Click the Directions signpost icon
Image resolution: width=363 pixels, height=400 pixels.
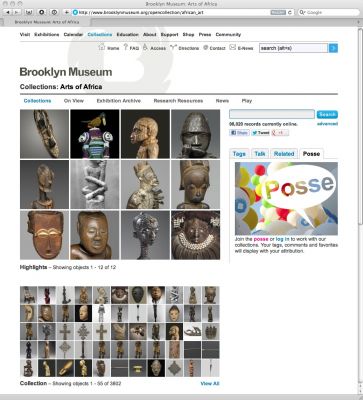pos(173,47)
